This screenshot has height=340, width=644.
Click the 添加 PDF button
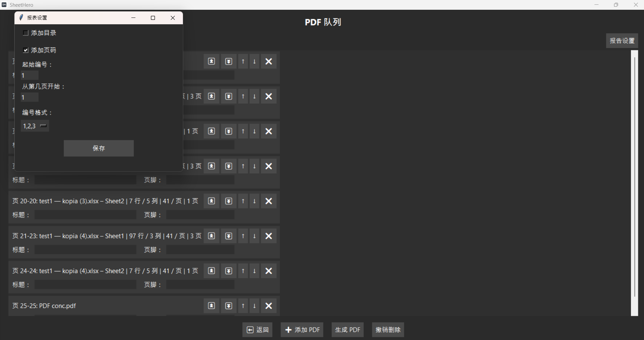[302, 330]
